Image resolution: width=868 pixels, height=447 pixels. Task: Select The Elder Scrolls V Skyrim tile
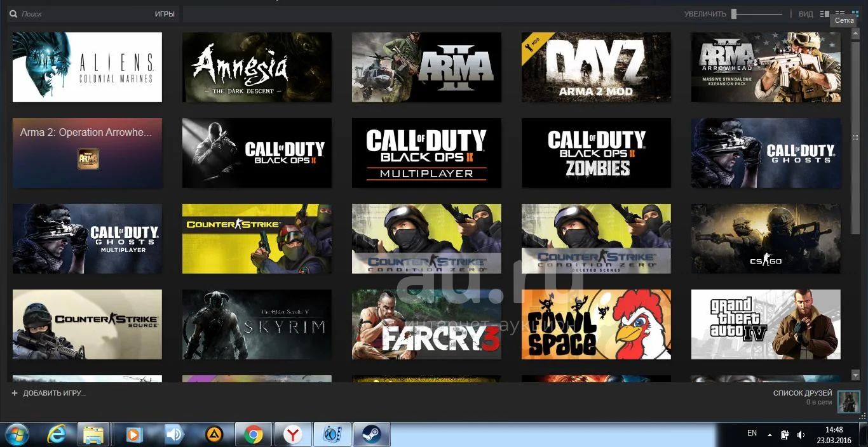click(257, 324)
